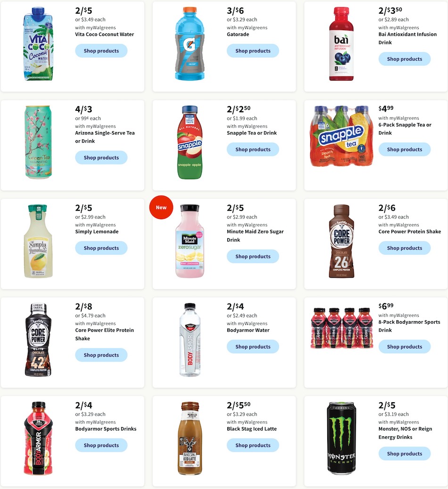Image resolution: width=448 pixels, height=489 pixels.
Task: Open the Vita Coco product image
Action: point(38,45)
